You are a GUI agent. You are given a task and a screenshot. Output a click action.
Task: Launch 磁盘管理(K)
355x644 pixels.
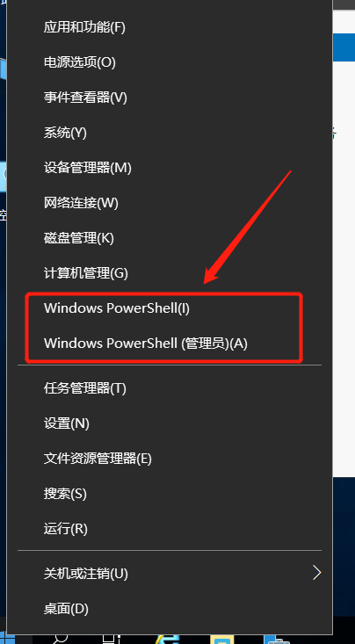[x=170, y=238]
